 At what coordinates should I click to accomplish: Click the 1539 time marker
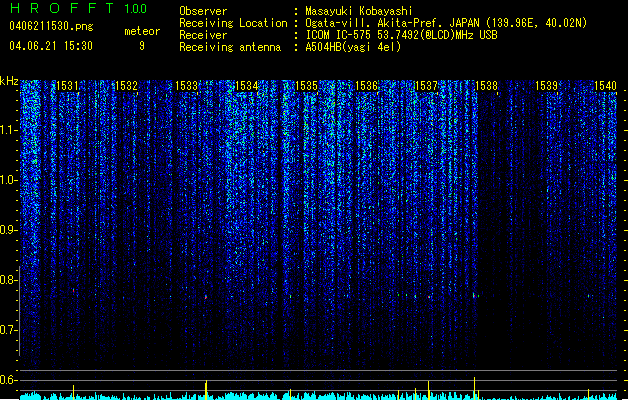pos(546,86)
